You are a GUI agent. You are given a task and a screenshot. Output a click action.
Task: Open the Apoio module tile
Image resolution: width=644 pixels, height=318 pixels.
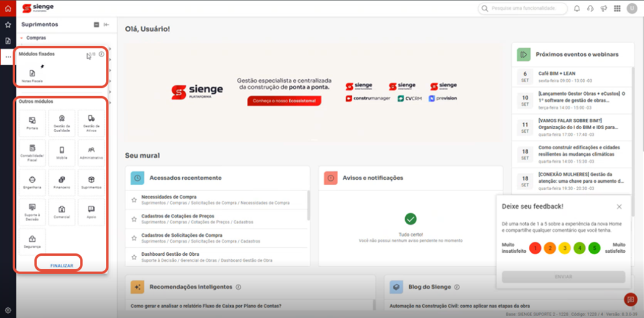(x=91, y=212)
